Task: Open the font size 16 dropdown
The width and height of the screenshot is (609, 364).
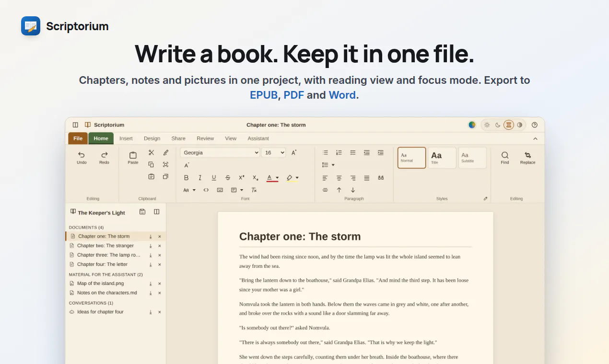Action: point(274,153)
